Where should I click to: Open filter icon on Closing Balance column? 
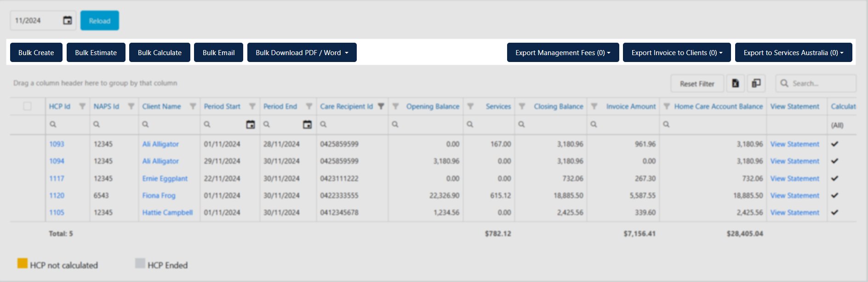coord(522,106)
